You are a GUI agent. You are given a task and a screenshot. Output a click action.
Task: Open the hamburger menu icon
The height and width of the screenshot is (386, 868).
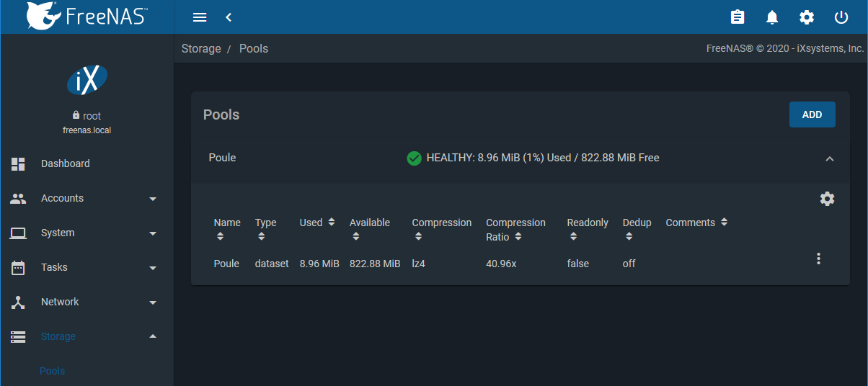pyautogui.click(x=200, y=17)
